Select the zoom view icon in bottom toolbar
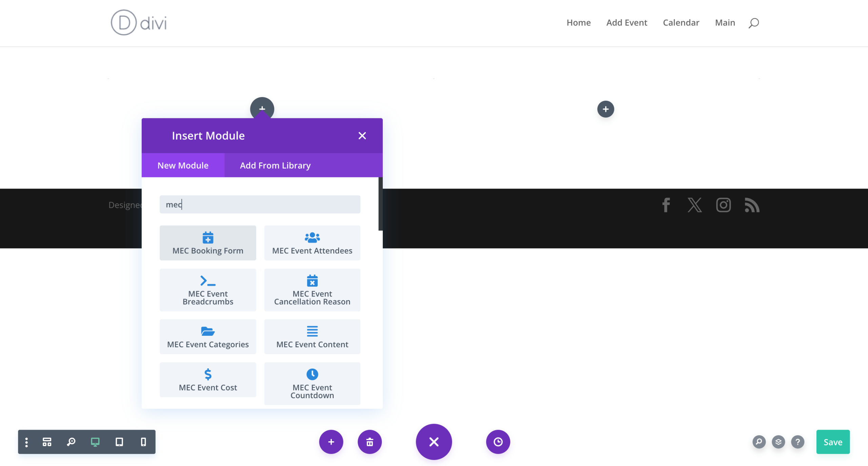 click(71, 442)
